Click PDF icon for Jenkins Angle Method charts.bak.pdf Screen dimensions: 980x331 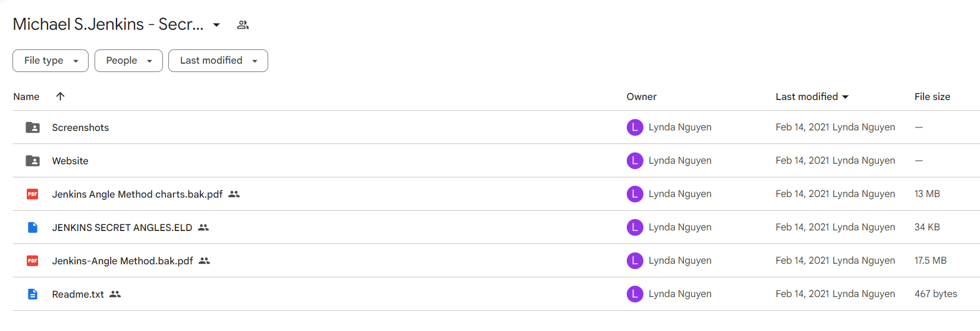pyautogui.click(x=33, y=194)
